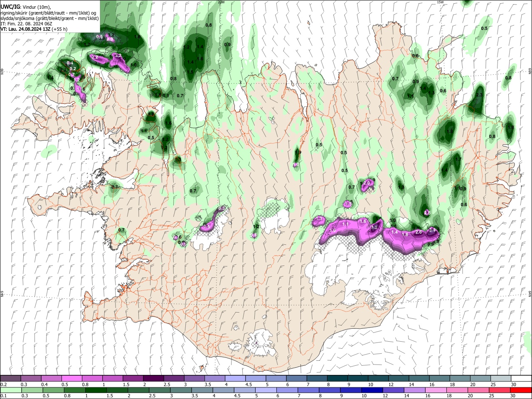The image size is (532, 399).
Task: Click 'Vindur (10m)' in the title
Action: pyautogui.click(x=36, y=7)
